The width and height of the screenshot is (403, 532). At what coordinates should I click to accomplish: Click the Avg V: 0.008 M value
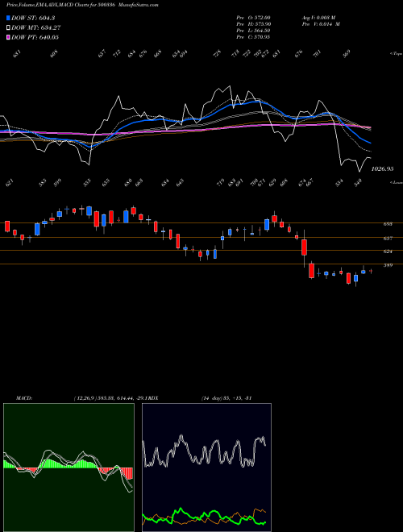point(318,17)
